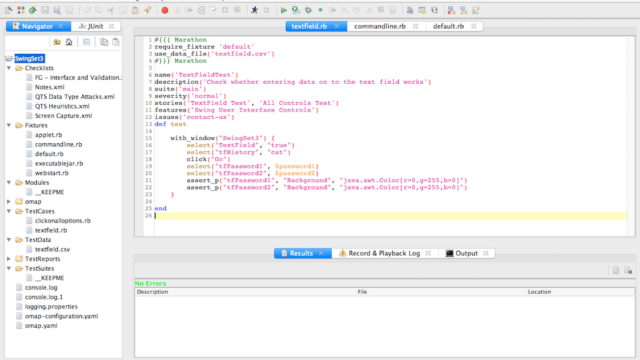Click the last icon in Results toolbar

628,270
